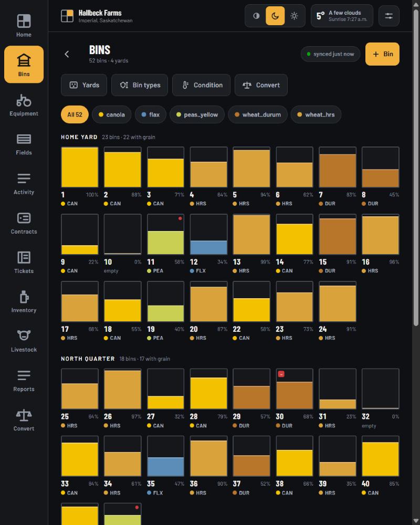
Task: Open Inventory fuel icon
Action: pyautogui.click(x=24, y=297)
